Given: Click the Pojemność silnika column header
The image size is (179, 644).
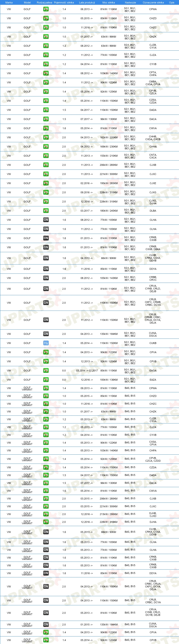Looking at the screenshot, I should coord(64,3).
